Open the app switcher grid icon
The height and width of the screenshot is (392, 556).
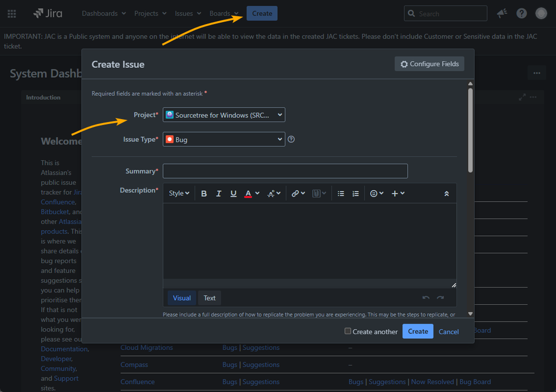coord(12,13)
